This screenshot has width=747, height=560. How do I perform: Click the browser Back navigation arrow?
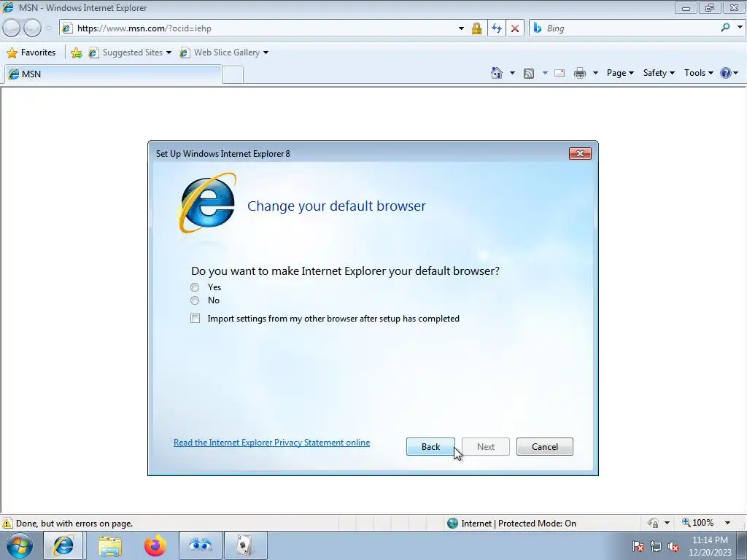click(12, 28)
